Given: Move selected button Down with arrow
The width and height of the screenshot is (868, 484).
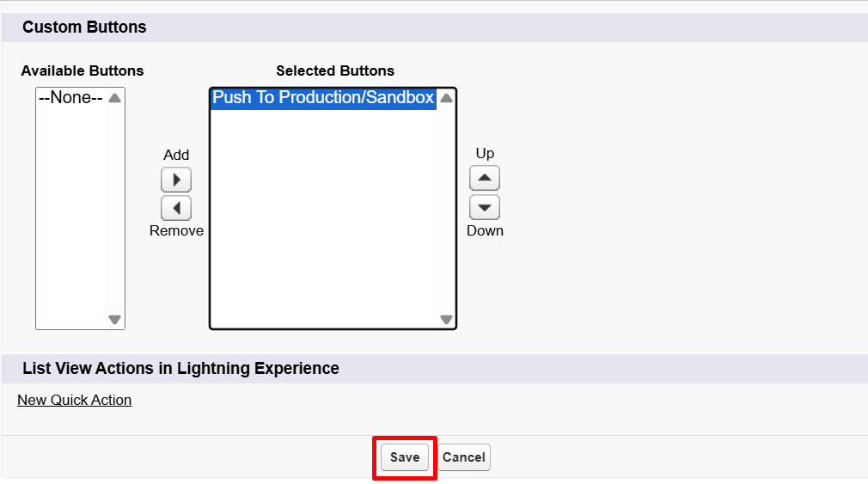Looking at the screenshot, I should (x=485, y=207).
